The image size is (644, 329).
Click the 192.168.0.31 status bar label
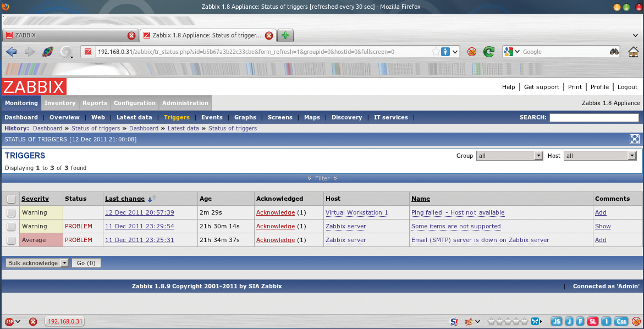pos(65,322)
